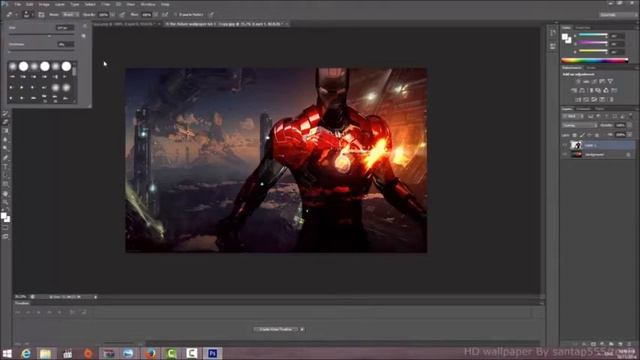
Task: Add an Invert adjustment
Action: click(x=578, y=100)
